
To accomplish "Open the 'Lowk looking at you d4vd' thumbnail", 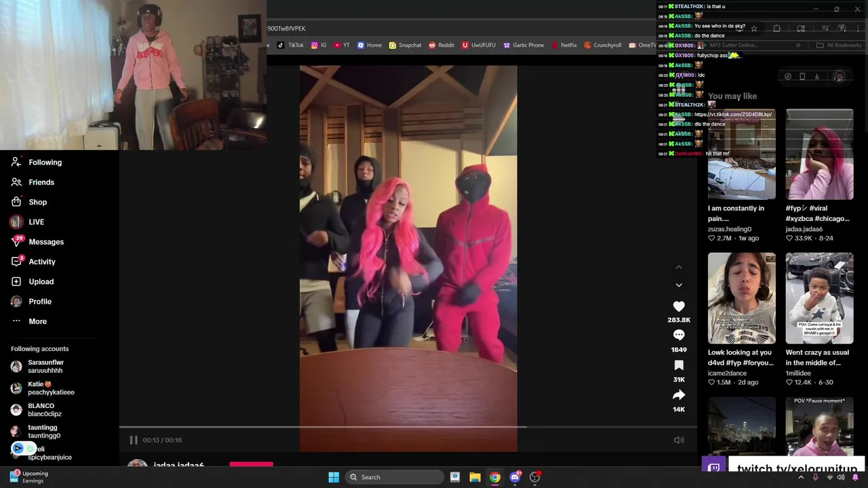I will pos(741,298).
